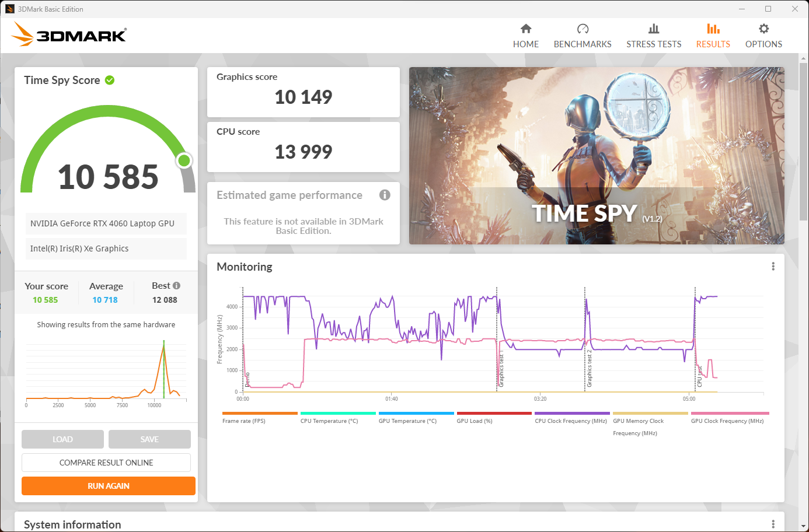Click the CPU score value 13 999

(x=304, y=152)
